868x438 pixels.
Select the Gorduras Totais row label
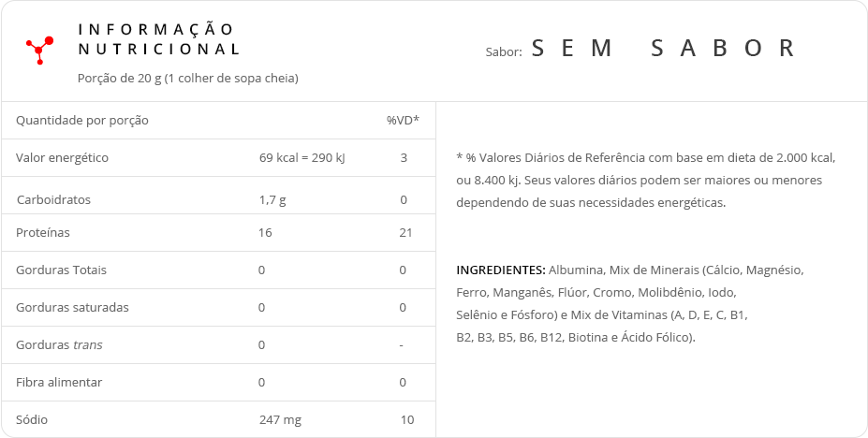[61, 270]
